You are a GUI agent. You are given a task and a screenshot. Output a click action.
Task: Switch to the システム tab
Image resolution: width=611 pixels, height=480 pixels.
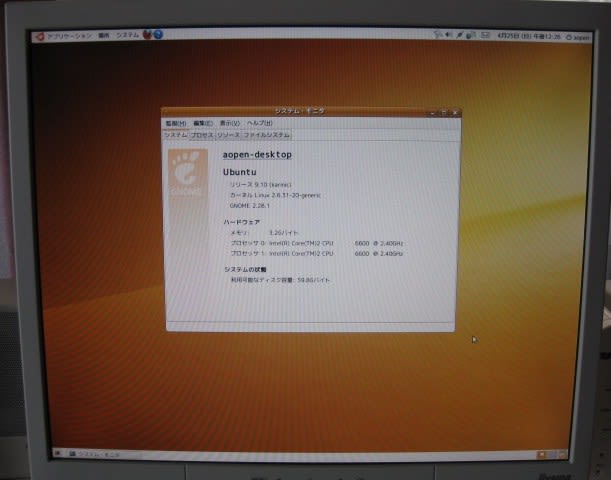[176, 134]
